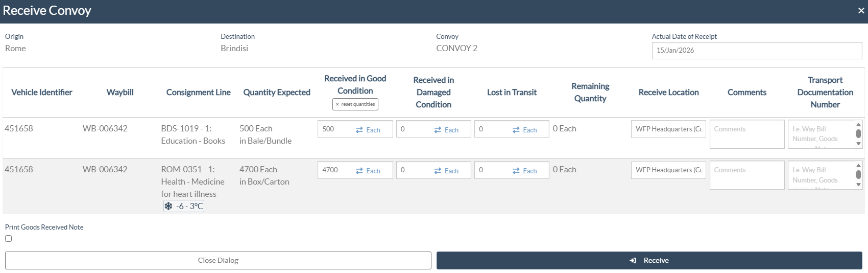This screenshot has height=273, width=868.
Task: Click the swap unit icon for BDS-1019 lost in transit
Action: click(516, 130)
